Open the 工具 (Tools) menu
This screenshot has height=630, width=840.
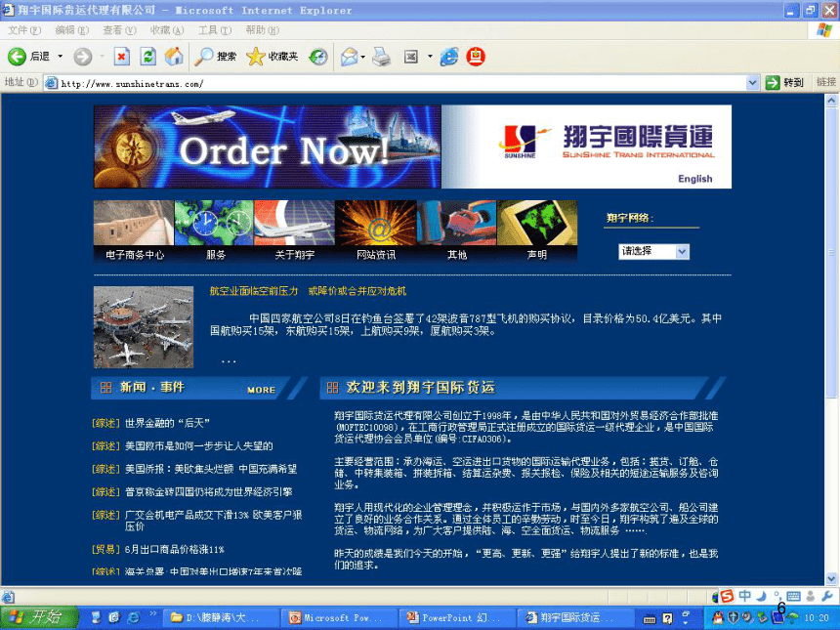(215, 30)
